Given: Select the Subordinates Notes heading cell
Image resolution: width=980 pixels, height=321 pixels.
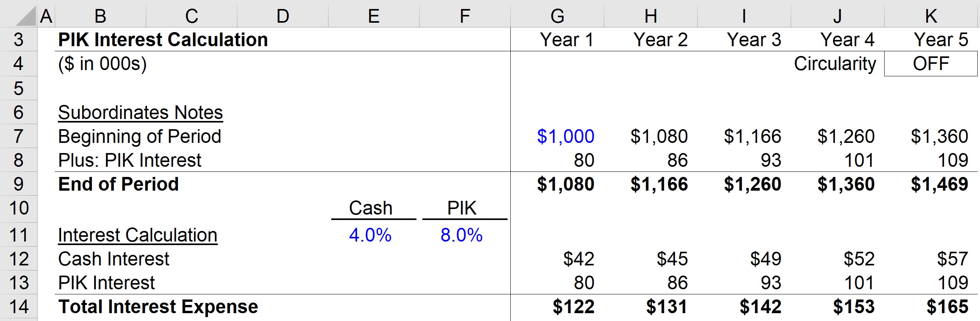Looking at the screenshot, I should tap(140, 113).
